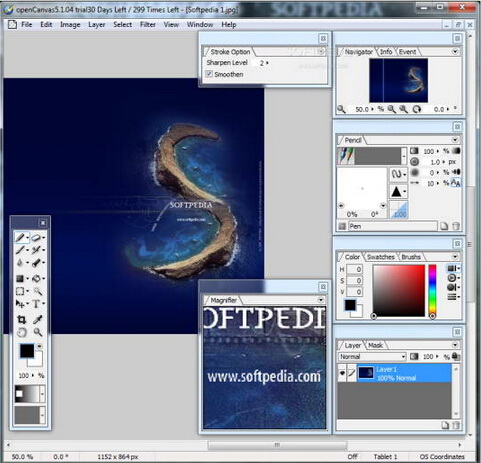Select the Water drop blur tool
Viewport: 481px width, 463px height.
20,263
